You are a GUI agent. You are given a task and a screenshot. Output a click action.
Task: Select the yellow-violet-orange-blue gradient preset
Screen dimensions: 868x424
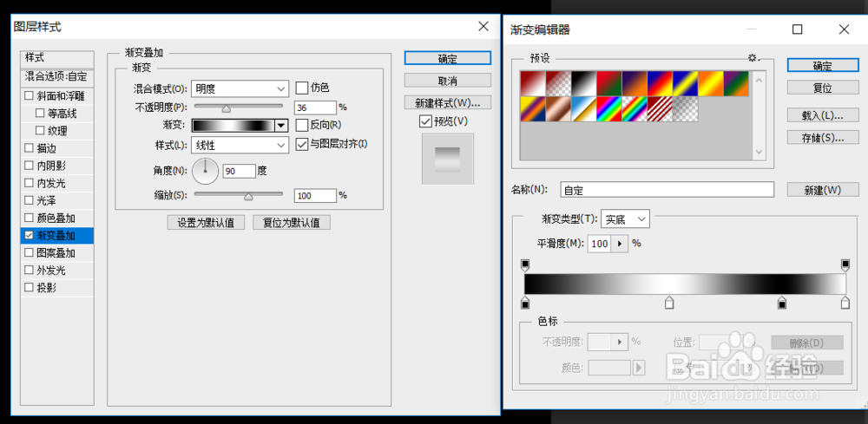coord(533,109)
